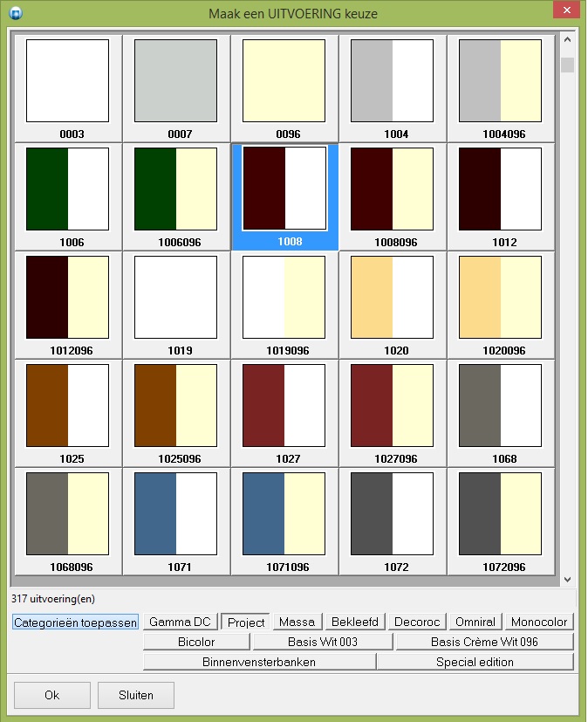Enable Basis Wit 003 filter

(323, 642)
